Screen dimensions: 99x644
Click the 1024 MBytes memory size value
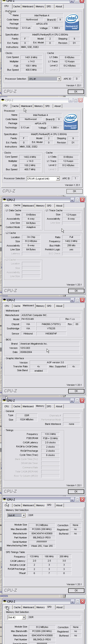26,420
